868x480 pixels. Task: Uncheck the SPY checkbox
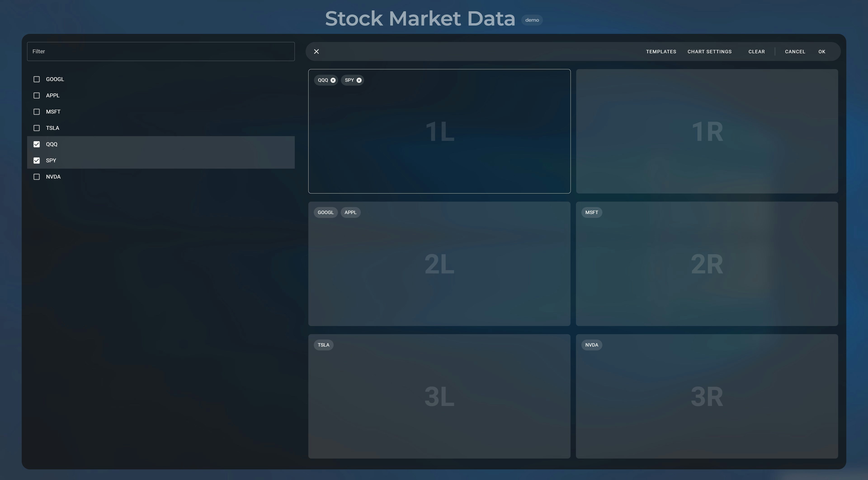[36, 161]
